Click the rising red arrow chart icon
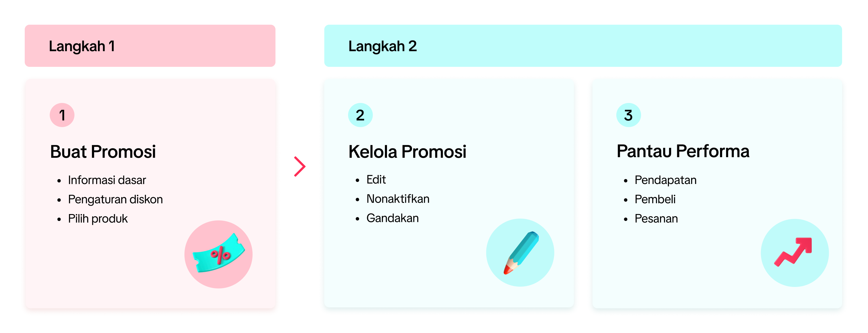The width and height of the screenshot is (868, 333). pos(794,253)
